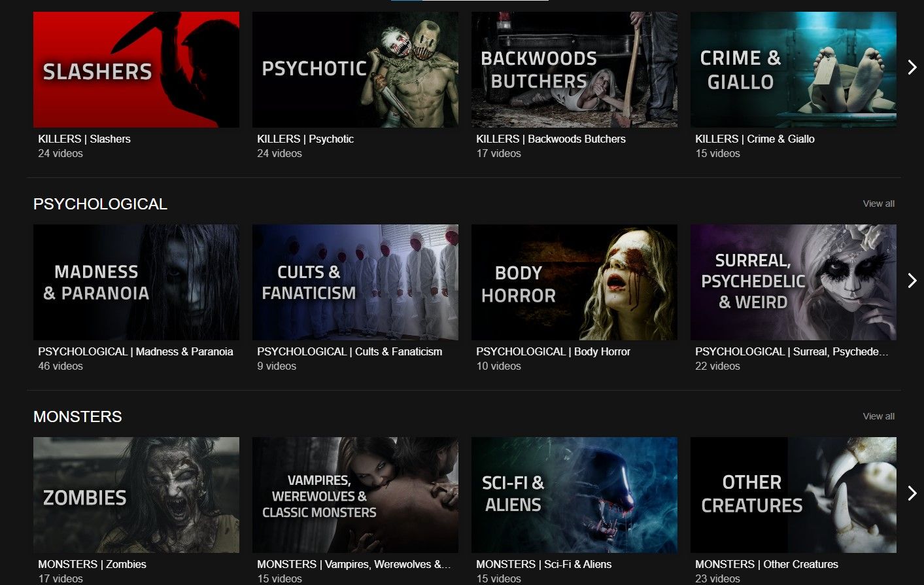Choose the Crime & Giallo thumbnail

coord(793,69)
